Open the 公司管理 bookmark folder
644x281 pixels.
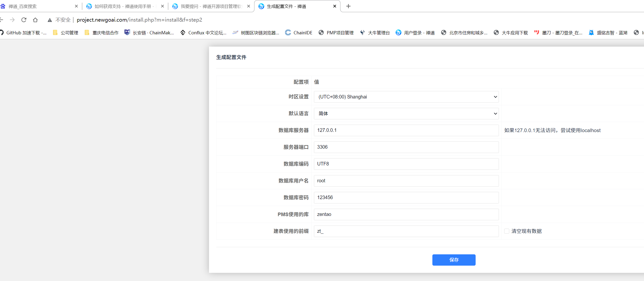coord(66,33)
